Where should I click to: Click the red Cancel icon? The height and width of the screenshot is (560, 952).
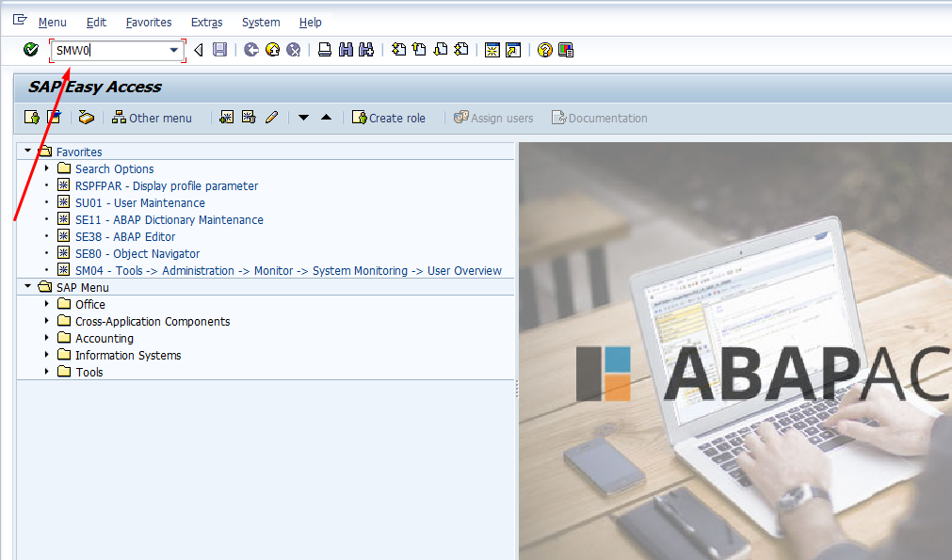click(293, 50)
